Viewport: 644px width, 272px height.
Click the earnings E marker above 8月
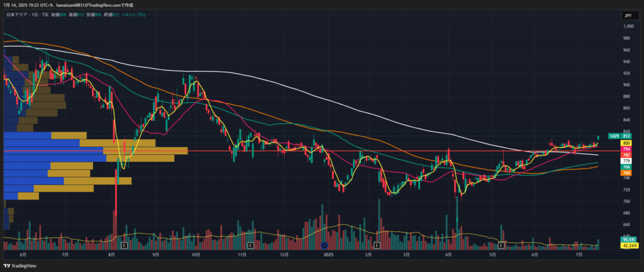click(124, 246)
